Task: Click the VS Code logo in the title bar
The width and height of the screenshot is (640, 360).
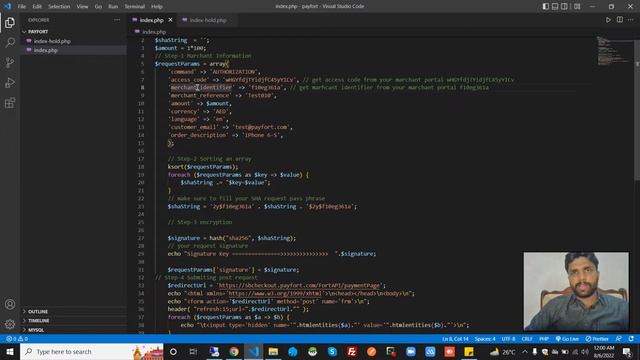Action: [8, 6]
